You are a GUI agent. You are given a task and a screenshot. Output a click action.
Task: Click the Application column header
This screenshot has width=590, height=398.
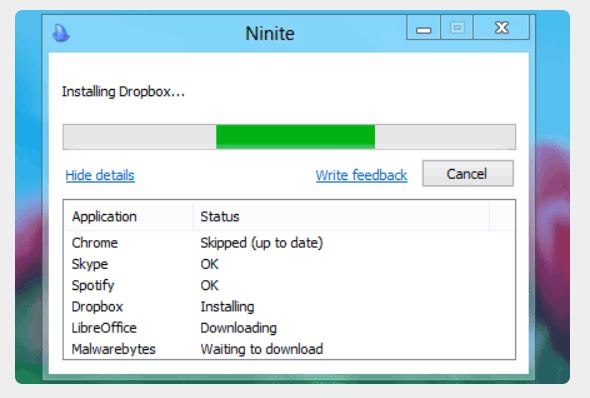[128, 216]
